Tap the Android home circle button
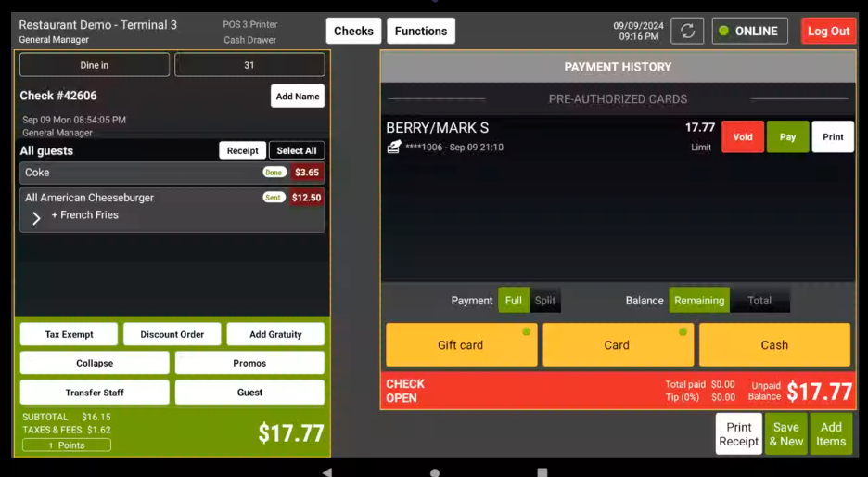This screenshot has height=477, width=868. (x=435, y=472)
